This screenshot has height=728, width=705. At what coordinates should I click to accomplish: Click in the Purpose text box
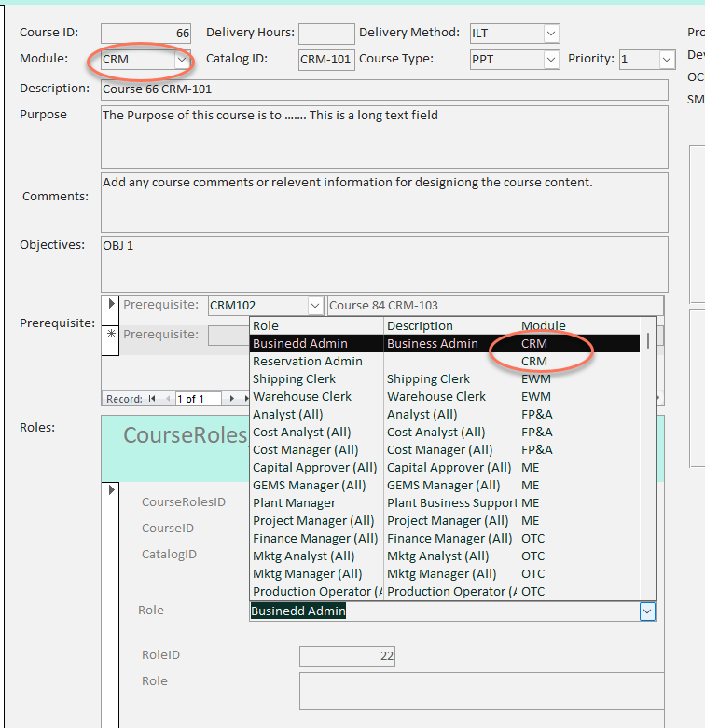pyautogui.click(x=384, y=137)
